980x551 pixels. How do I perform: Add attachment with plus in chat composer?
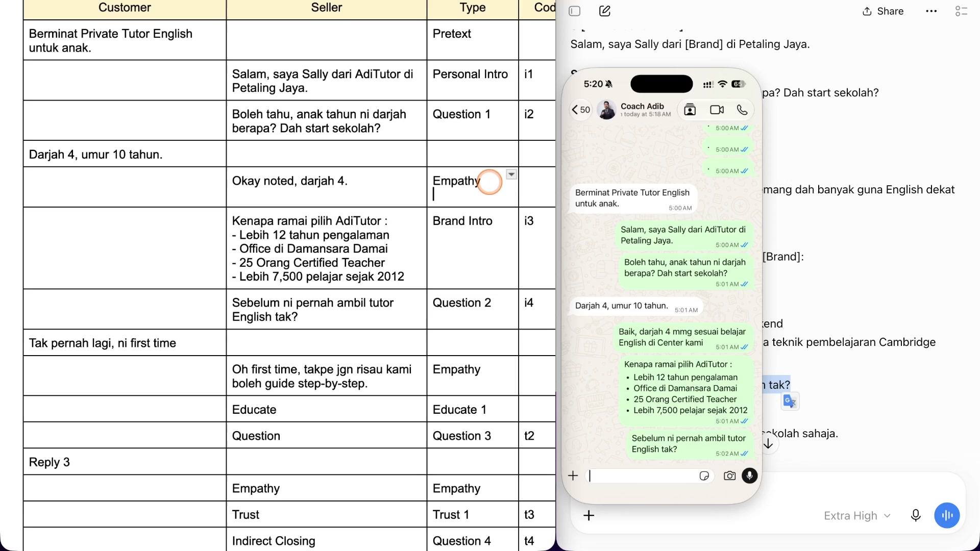coord(589,515)
